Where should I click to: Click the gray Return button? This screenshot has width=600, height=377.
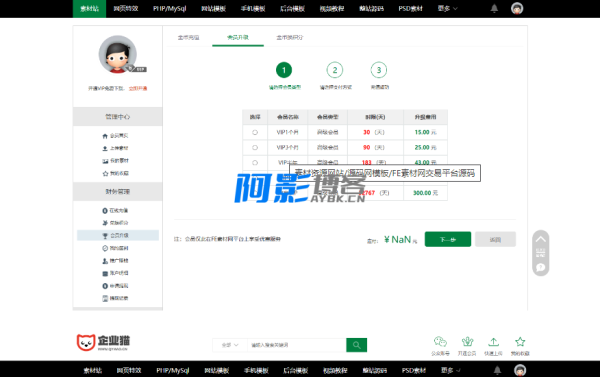point(495,239)
